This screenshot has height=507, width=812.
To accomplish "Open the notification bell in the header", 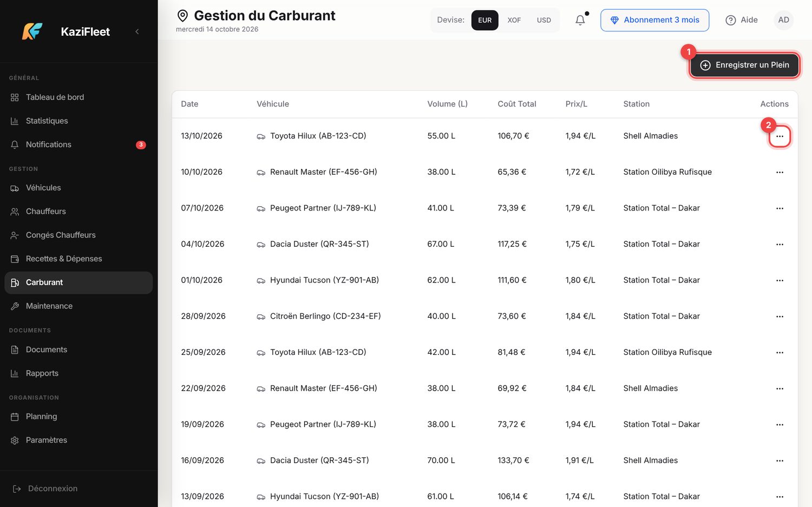I will [x=580, y=20].
